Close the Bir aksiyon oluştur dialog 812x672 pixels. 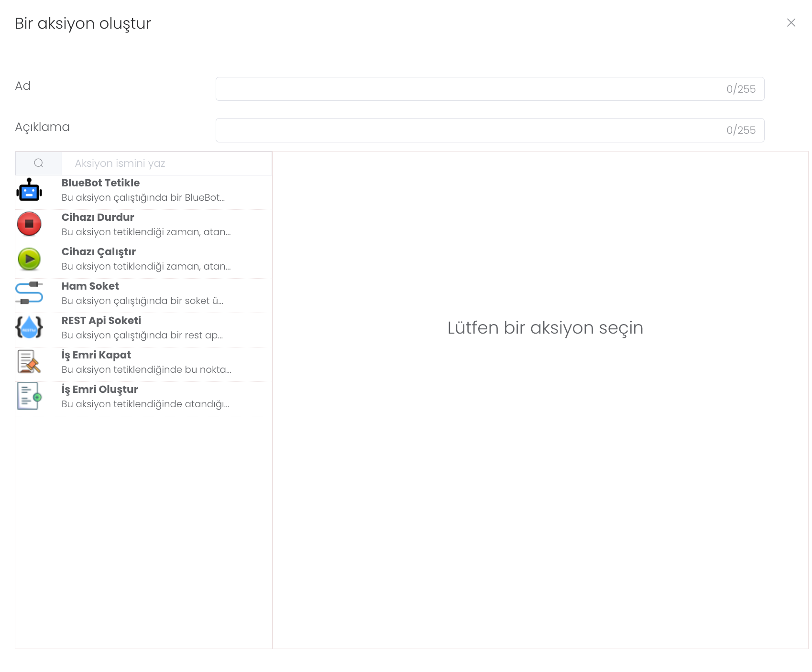[791, 23]
